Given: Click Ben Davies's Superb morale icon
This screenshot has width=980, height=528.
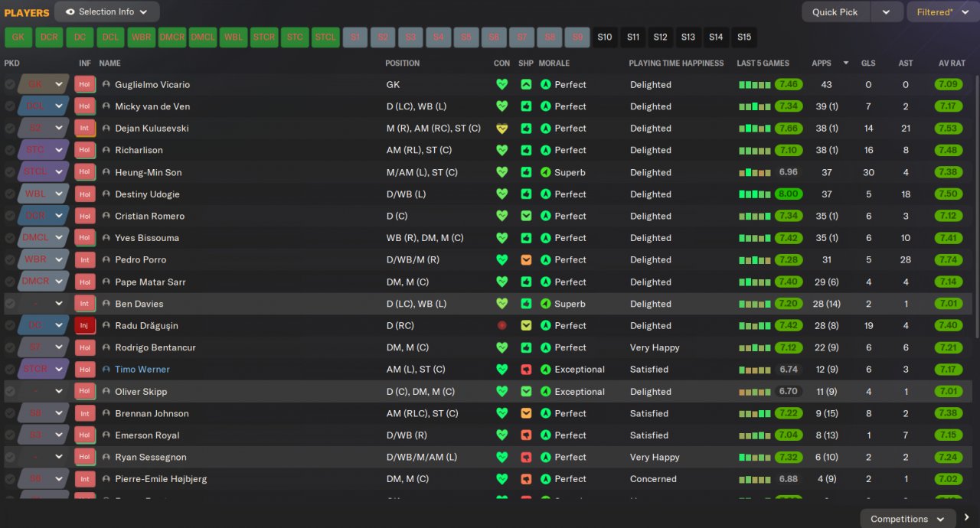Looking at the screenshot, I should tap(545, 304).
